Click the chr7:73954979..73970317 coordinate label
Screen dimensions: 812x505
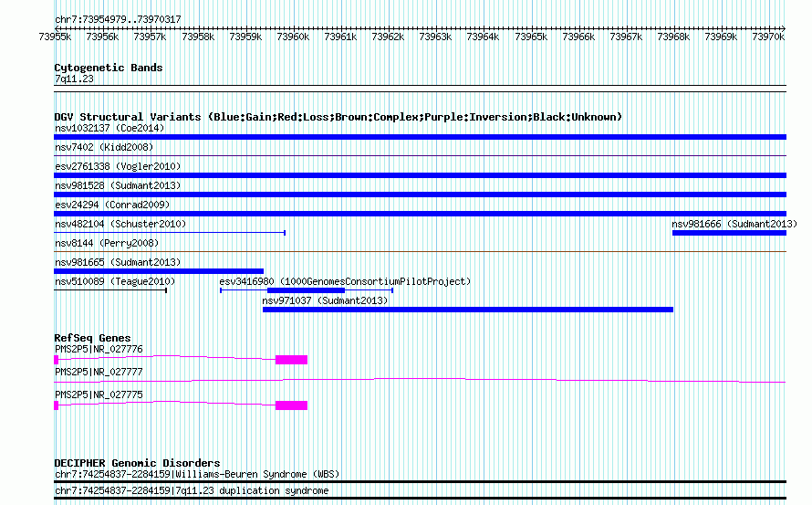coord(118,20)
